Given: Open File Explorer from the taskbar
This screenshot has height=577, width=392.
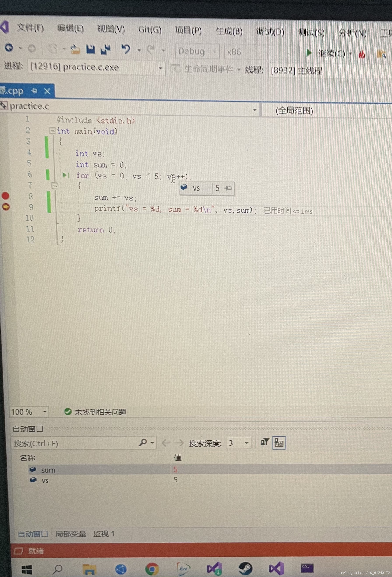Looking at the screenshot, I should click(89, 569).
